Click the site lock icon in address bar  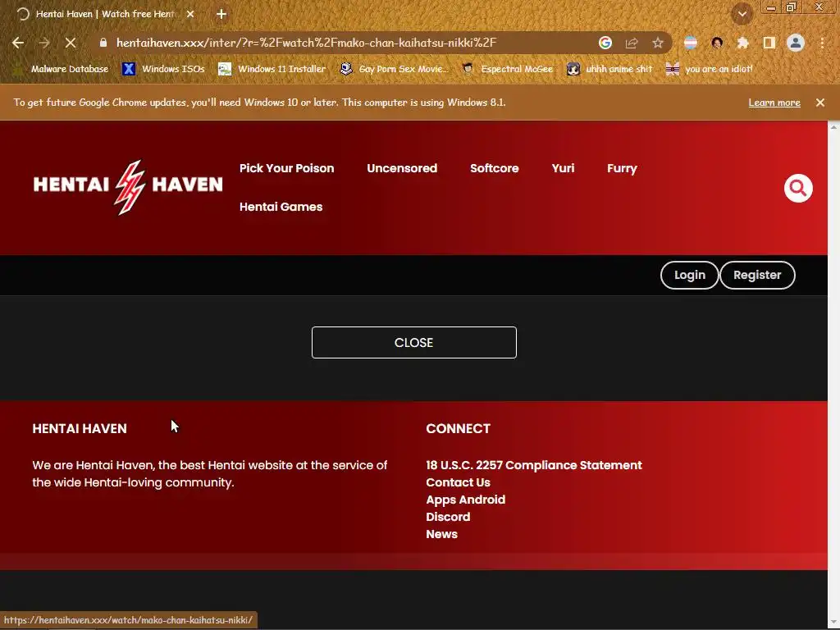coord(103,43)
